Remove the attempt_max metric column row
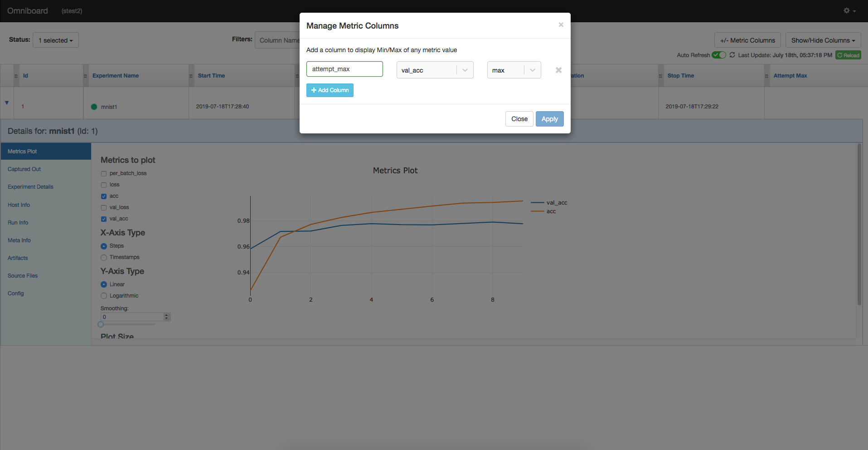Image resolution: width=868 pixels, height=450 pixels. tap(558, 70)
